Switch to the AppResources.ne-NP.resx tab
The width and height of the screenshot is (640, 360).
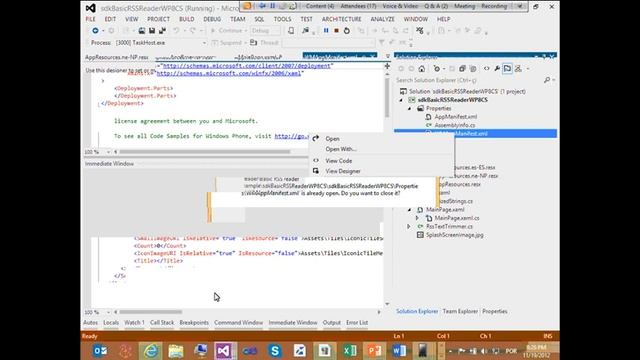point(117,57)
